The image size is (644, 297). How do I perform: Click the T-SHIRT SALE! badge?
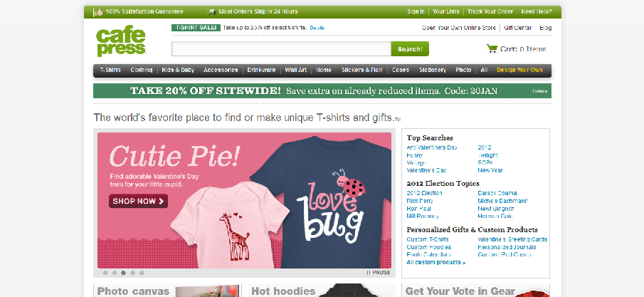[x=196, y=28]
